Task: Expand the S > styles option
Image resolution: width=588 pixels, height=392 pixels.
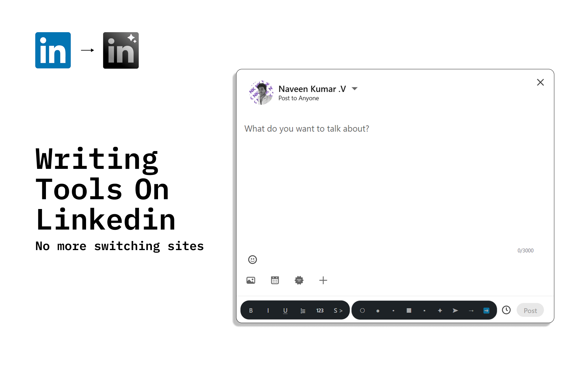Action: coord(338,310)
